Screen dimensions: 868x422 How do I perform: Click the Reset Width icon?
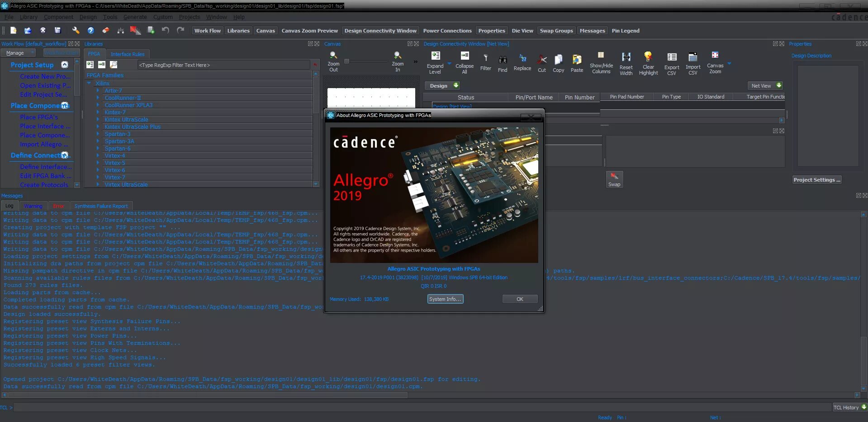pyautogui.click(x=626, y=64)
